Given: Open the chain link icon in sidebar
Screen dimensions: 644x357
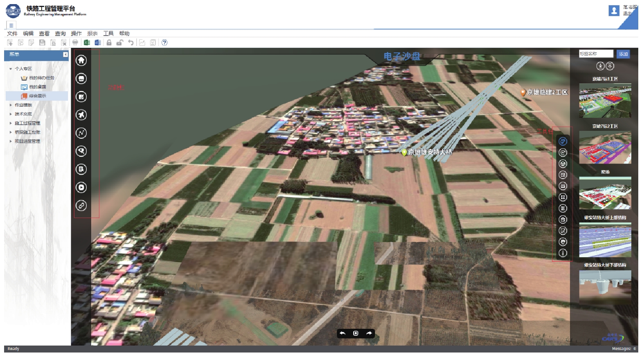Looking at the screenshot, I should (81, 206).
